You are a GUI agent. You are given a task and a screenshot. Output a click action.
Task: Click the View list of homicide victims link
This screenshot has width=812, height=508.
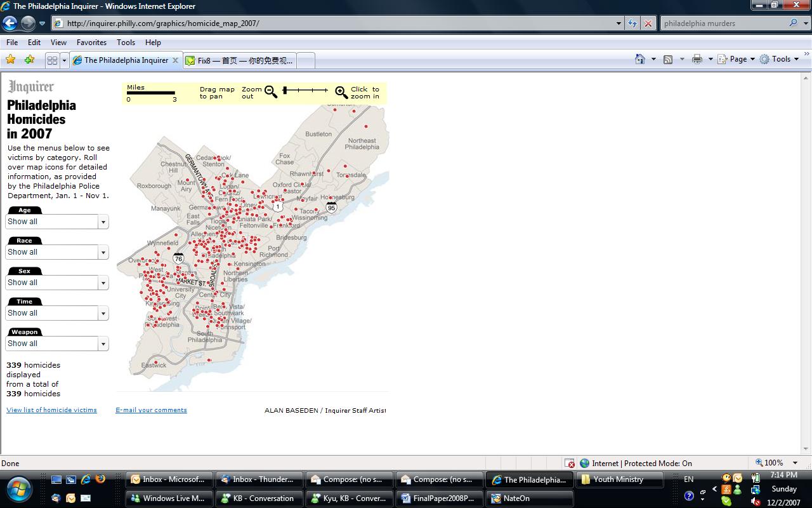51,410
